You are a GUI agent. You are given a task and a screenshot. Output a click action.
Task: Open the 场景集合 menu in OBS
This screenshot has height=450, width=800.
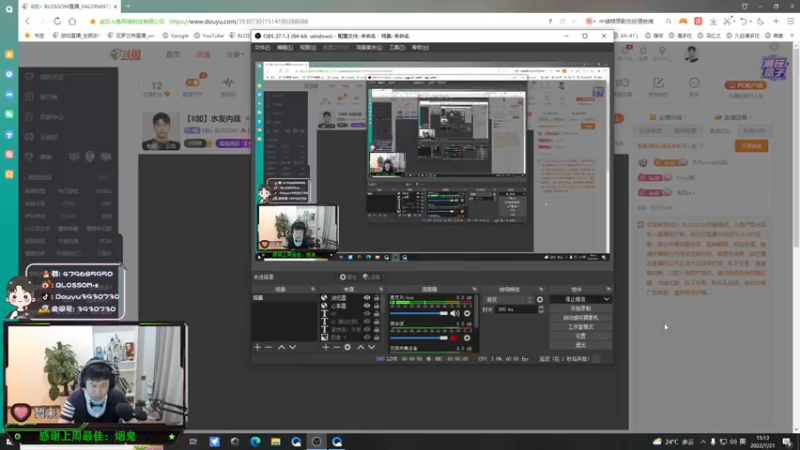369,47
